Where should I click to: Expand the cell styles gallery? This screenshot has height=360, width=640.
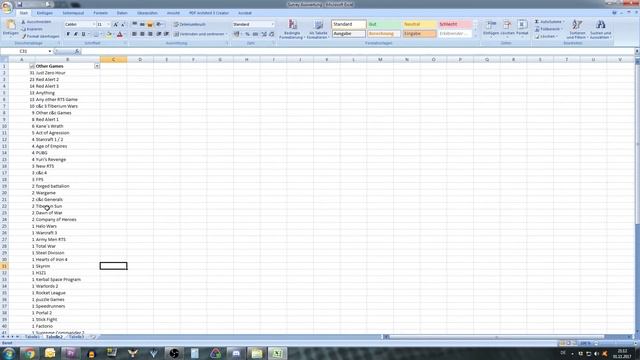point(475,36)
